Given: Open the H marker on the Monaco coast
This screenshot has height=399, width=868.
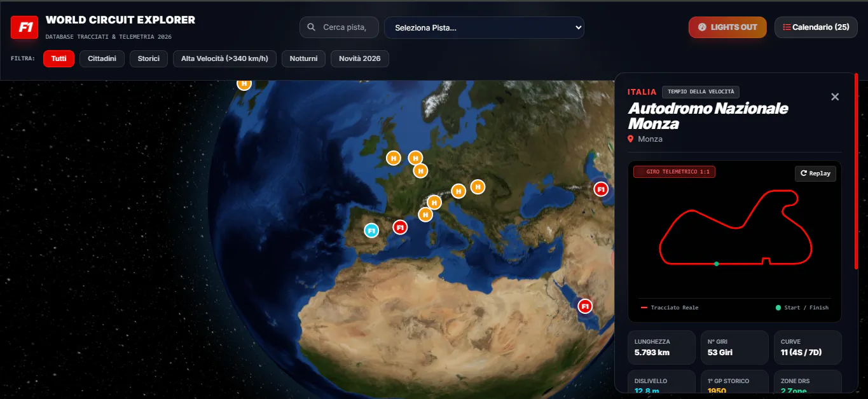Looking at the screenshot, I should [425, 215].
